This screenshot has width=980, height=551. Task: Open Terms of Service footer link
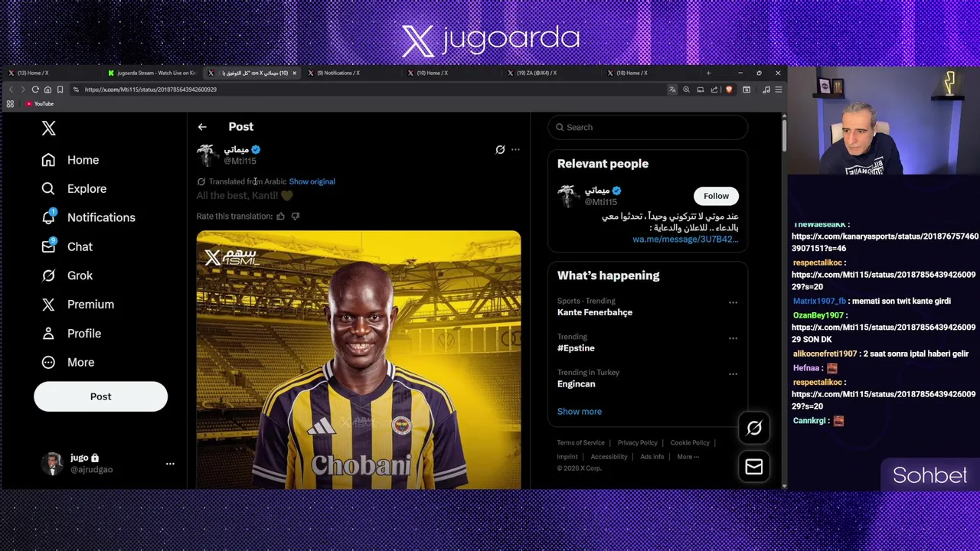[x=580, y=443]
